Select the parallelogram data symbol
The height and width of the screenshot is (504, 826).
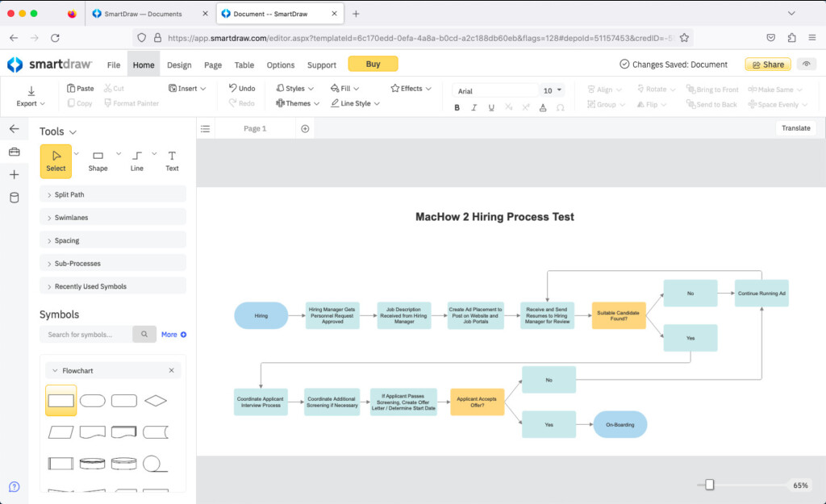click(x=61, y=432)
